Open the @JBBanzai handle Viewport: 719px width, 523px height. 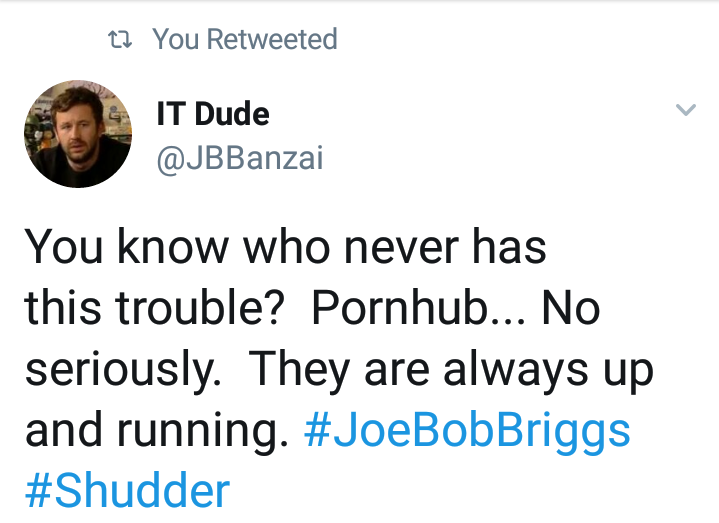click(x=240, y=158)
